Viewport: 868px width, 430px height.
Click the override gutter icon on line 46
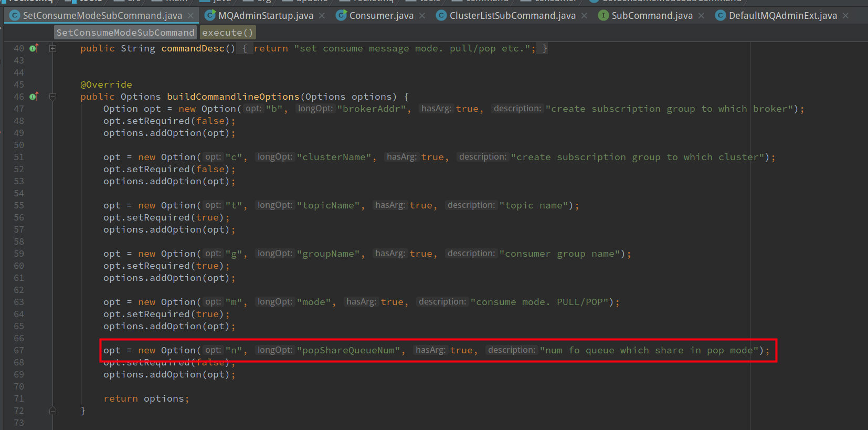34,97
